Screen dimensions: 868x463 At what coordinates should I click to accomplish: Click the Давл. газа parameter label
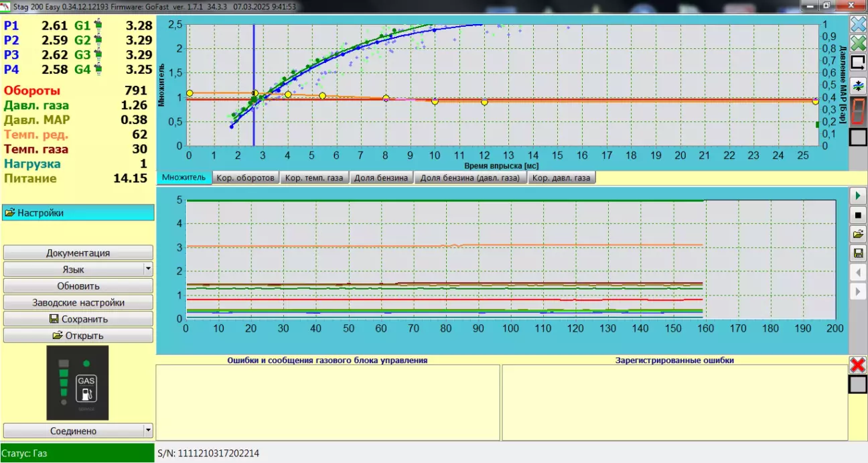36,105
